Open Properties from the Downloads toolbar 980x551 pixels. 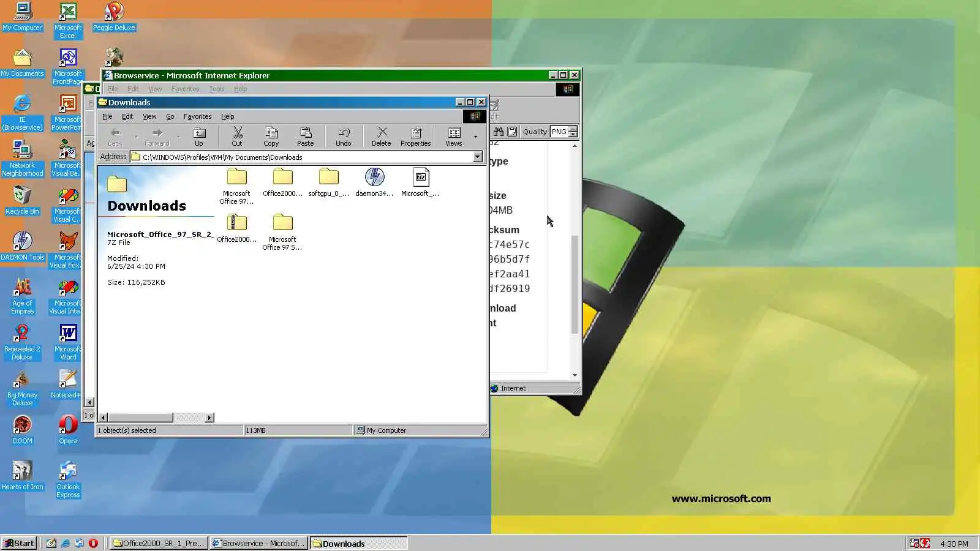pyautogui.click(x=416, y=137)
